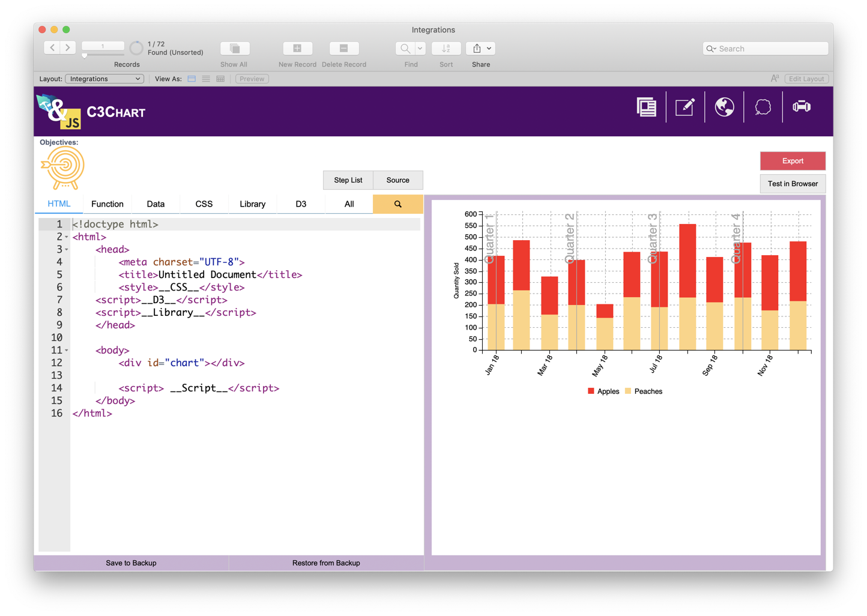Switch to the CSS tab
The width and height of the screenshot is (867, 616).
pos(204,204)
